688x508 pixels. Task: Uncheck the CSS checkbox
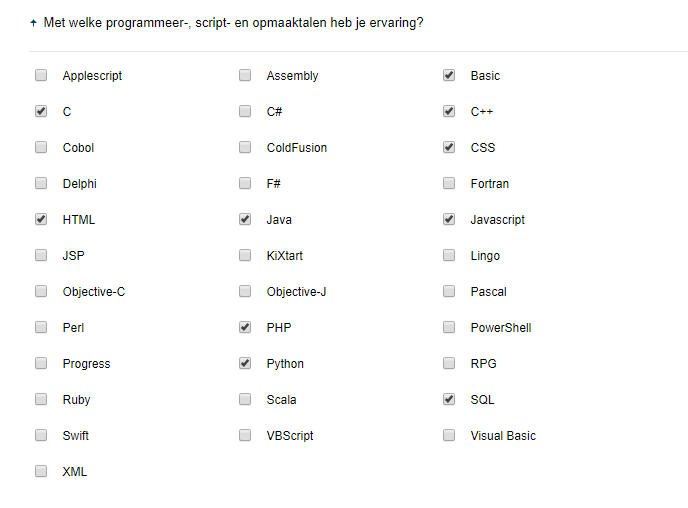(449, 147)
